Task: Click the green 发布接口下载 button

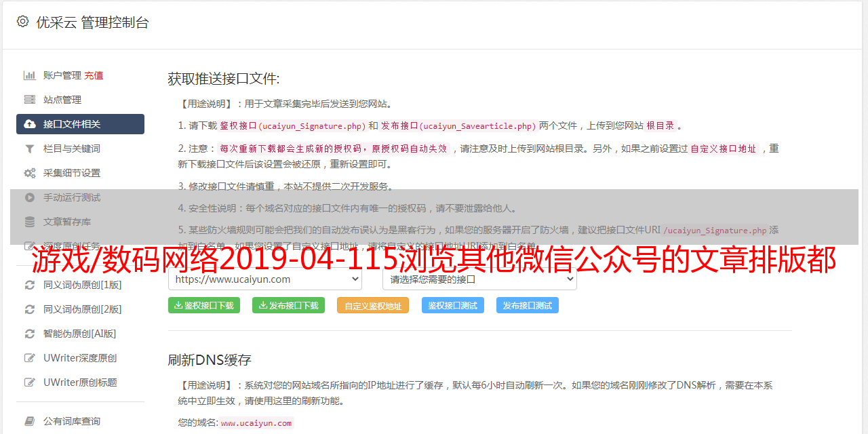Action: [x=288, y=305]
